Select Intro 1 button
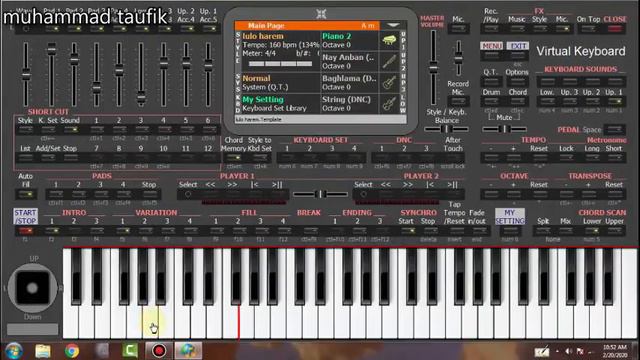This screenshot has height=360, width=640. click(x=52, y=231)
